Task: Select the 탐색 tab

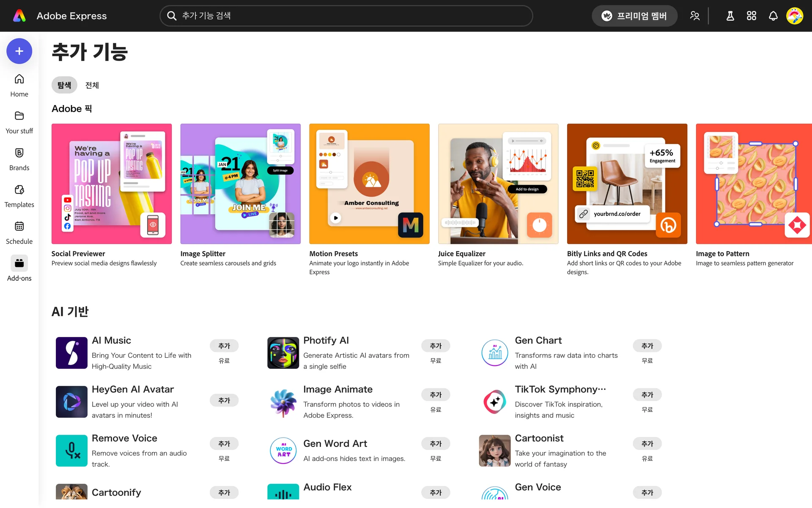Action: [x=64, y=85]
